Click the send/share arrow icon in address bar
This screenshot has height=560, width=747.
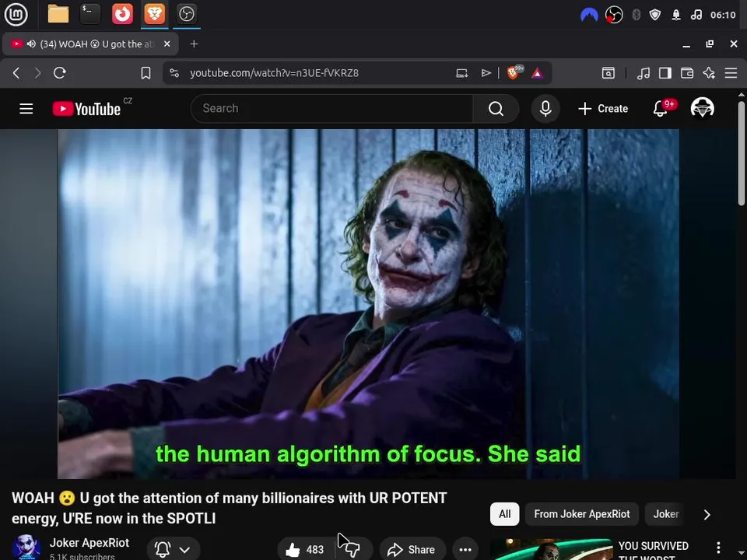point(486,73)
